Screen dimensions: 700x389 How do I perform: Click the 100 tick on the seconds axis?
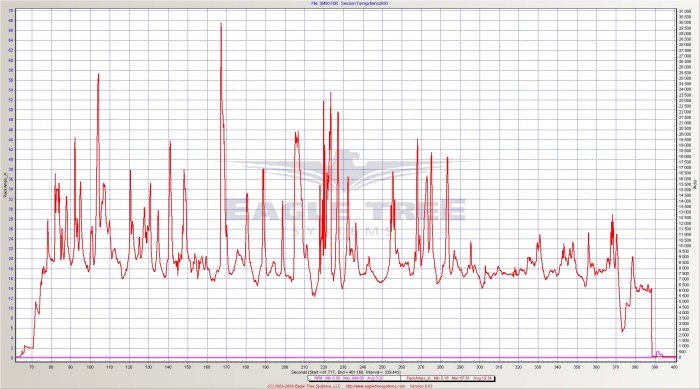[x=90, y=367]
